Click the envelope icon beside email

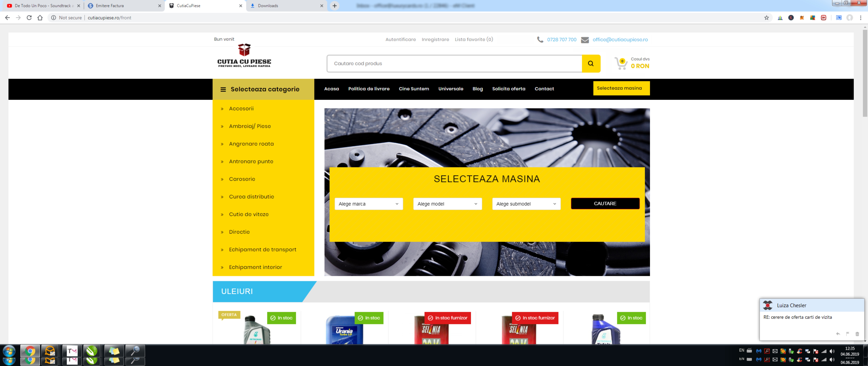pyautogui.click(x=585, y=40)
